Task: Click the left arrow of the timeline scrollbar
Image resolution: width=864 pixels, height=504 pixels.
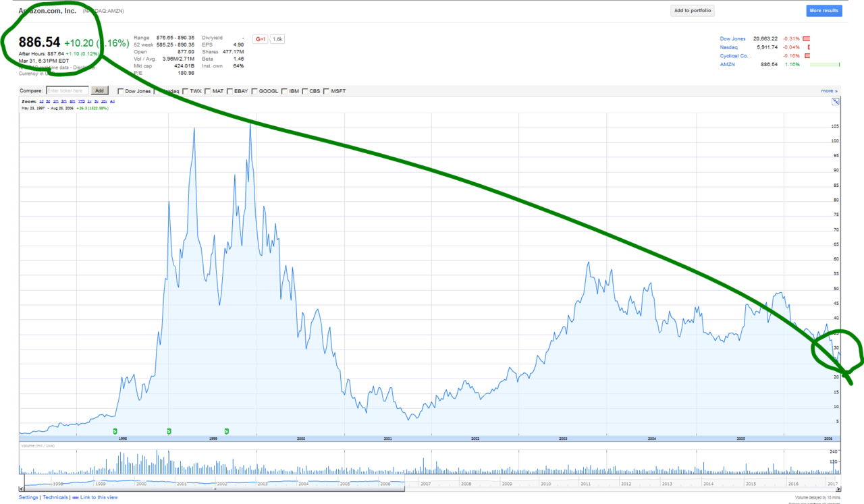Action: (x=22, y=489)
